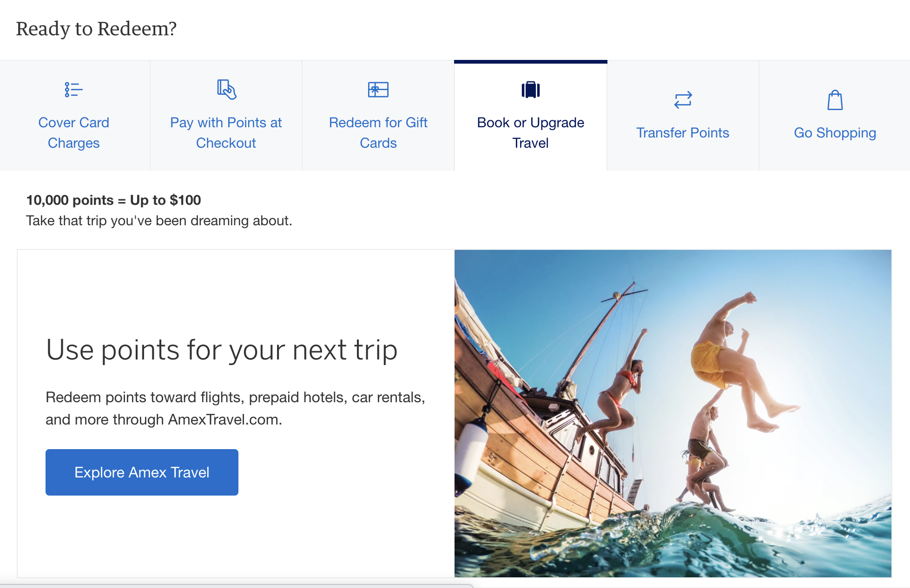Click the Explore Amex Travel button
Viewport: 910px width, 588px height.
coord(142,472)
